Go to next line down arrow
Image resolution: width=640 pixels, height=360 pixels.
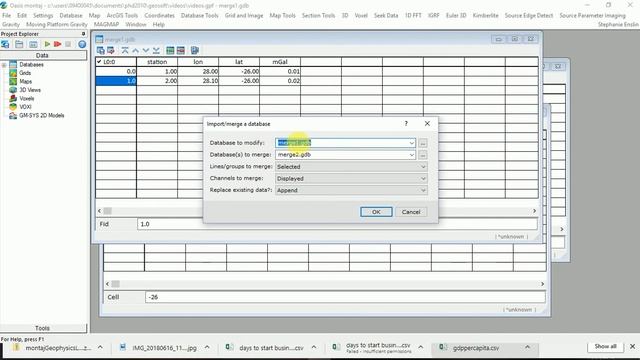coord(146,50)
